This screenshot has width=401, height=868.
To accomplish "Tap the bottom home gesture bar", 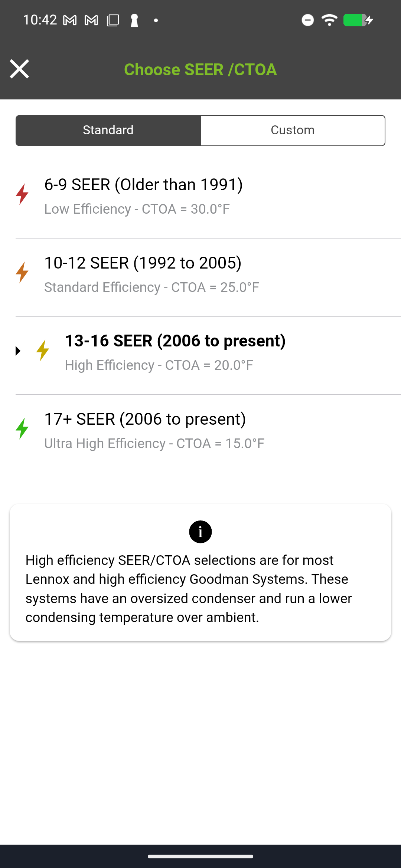I will [200, 857].
